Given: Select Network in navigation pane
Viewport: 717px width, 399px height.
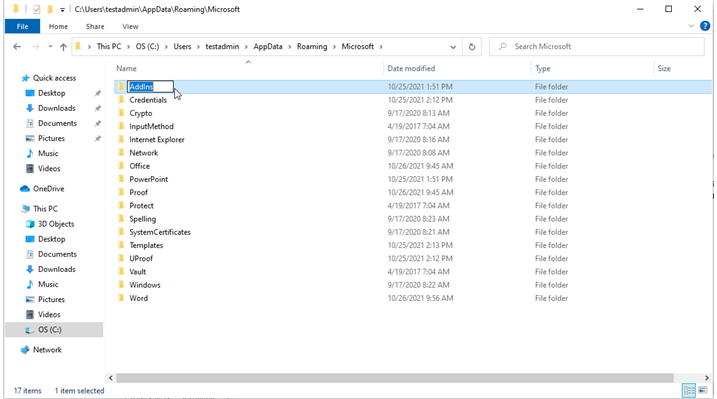Looking at the screenshot, I should click(x=47, y=350).
